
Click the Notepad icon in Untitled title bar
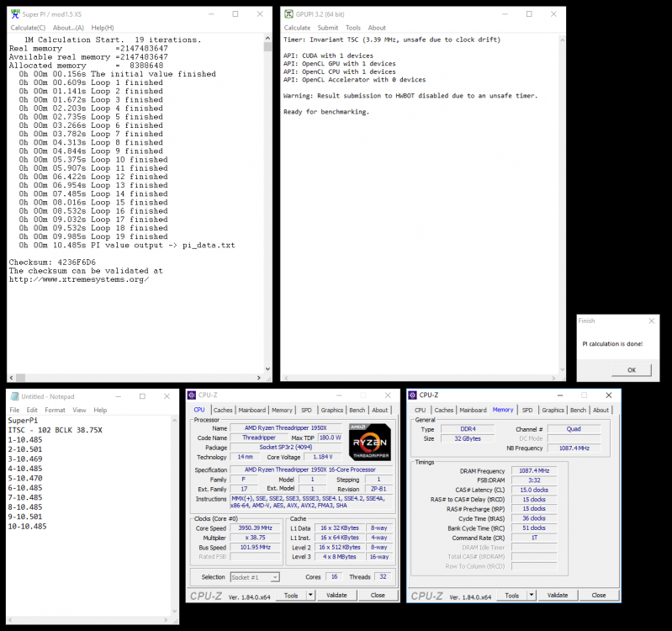point(14,396)
